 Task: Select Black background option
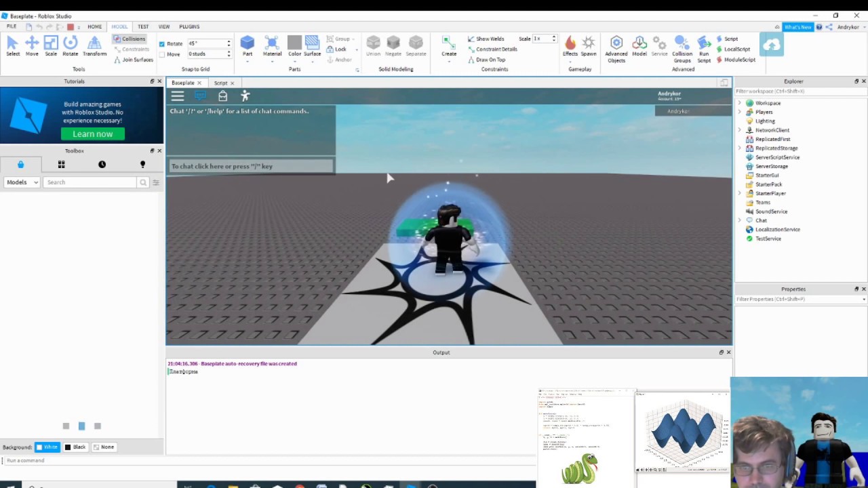[75, 447]
